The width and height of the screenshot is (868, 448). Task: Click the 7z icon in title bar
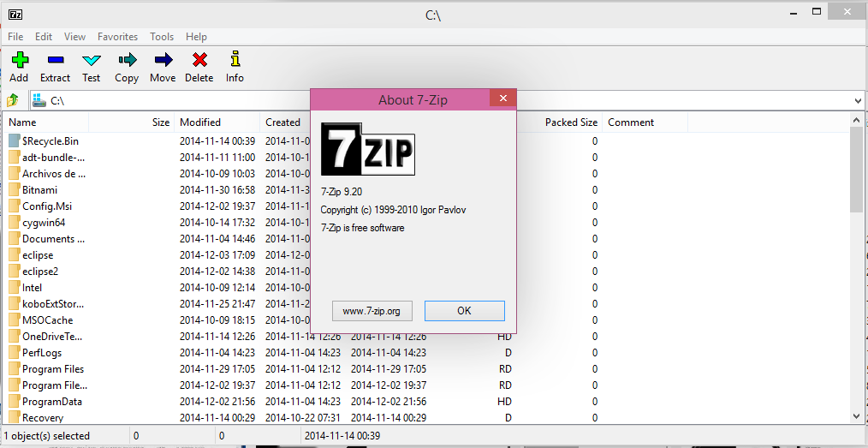click(x=15, y=14)
